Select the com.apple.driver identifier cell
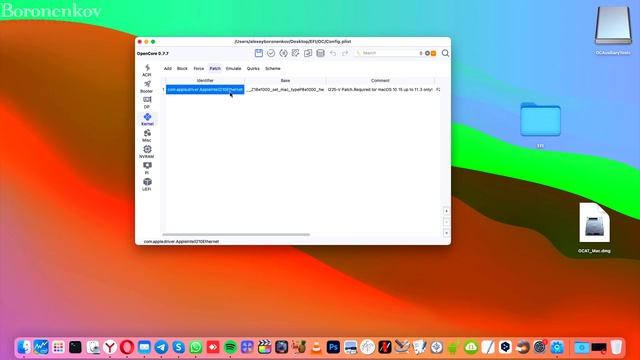This screenshot has width=640, height=360. (x=205, y=89)
